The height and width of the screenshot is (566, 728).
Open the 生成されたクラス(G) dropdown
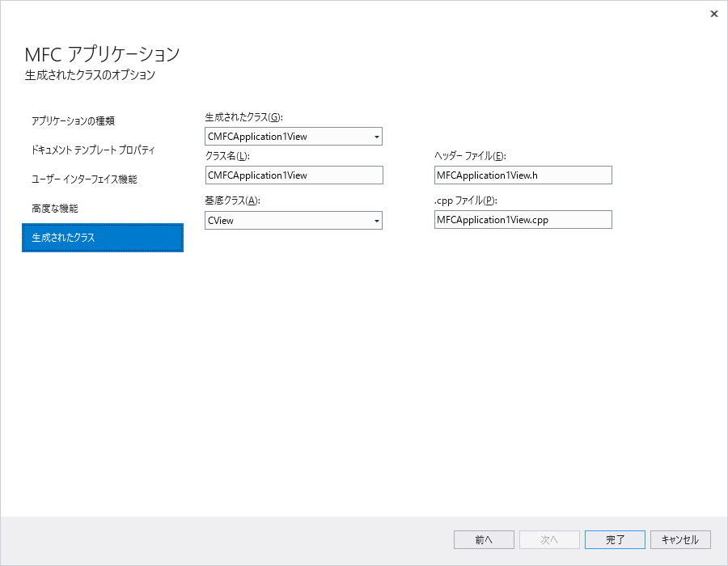(376, 136)
